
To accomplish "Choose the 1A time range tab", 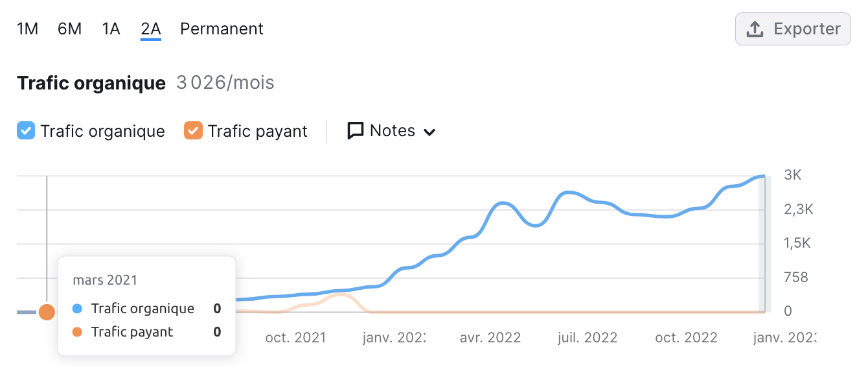I will coord(111,29).
